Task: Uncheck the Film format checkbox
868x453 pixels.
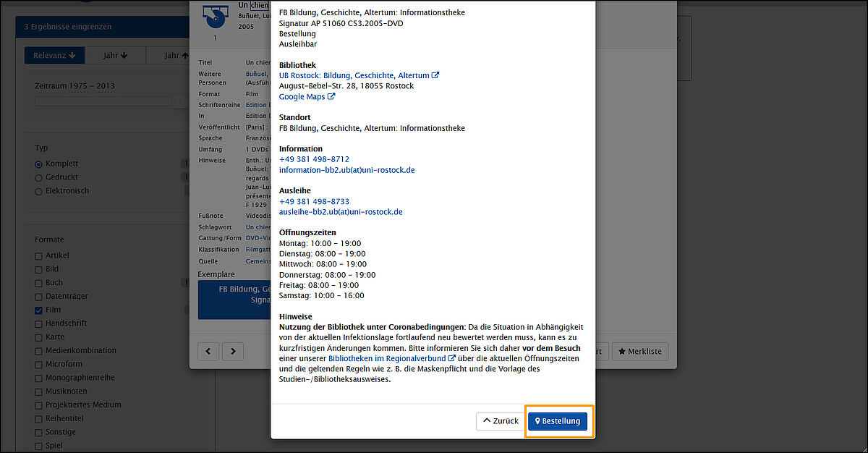Action: [39, 310]
